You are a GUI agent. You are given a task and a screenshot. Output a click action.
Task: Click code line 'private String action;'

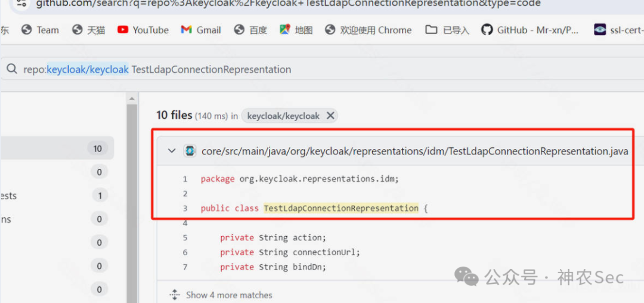point(273,238)
